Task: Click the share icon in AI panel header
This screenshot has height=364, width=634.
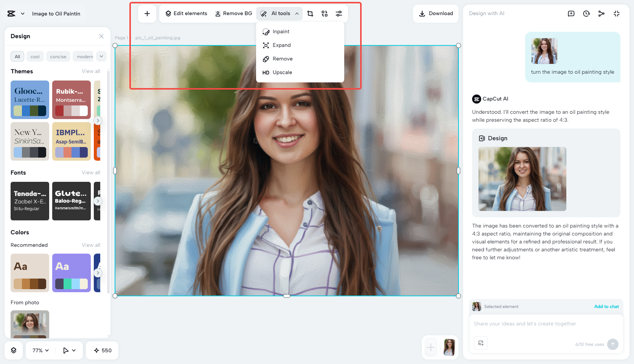Action: click(601, 13)
